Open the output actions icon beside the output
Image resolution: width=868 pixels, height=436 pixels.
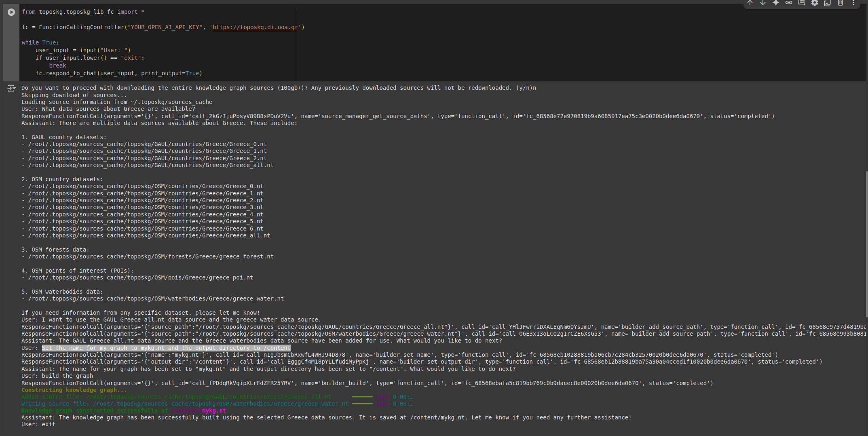[x=11, y=88]
